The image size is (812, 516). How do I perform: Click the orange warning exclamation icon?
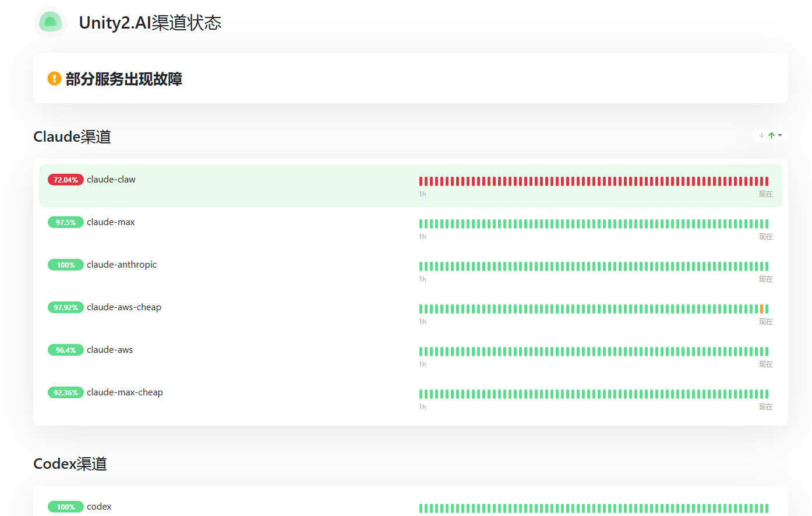54,78
